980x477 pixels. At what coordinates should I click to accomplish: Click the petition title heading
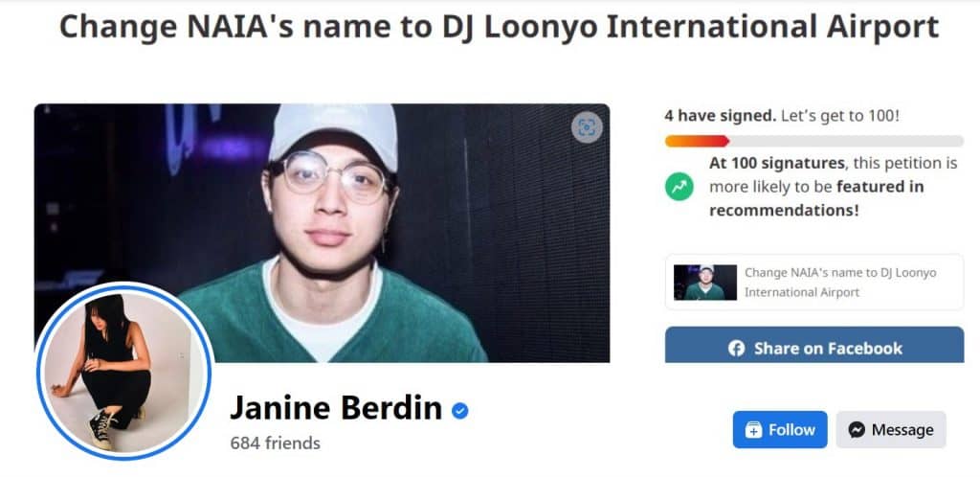click(x=499, y=26)
